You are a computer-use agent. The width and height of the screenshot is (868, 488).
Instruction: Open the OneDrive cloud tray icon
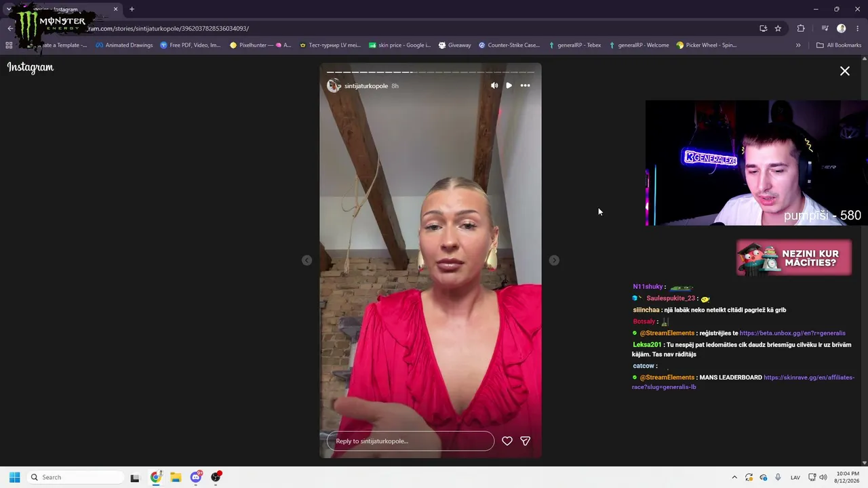click(764, 477)
